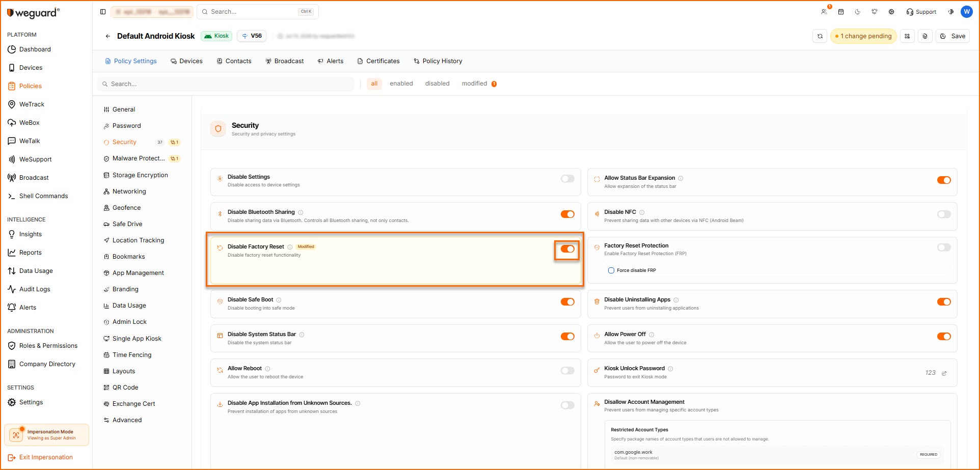
Task: Switch off Disable System Status Bar
Action: 567,337
